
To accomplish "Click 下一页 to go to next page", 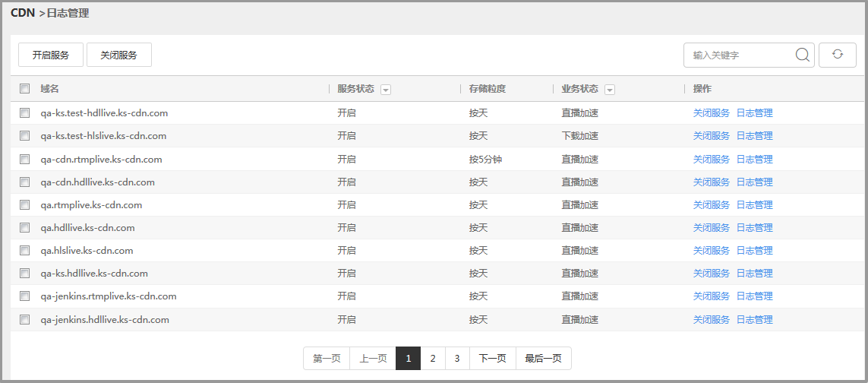I will coord(492,359).
